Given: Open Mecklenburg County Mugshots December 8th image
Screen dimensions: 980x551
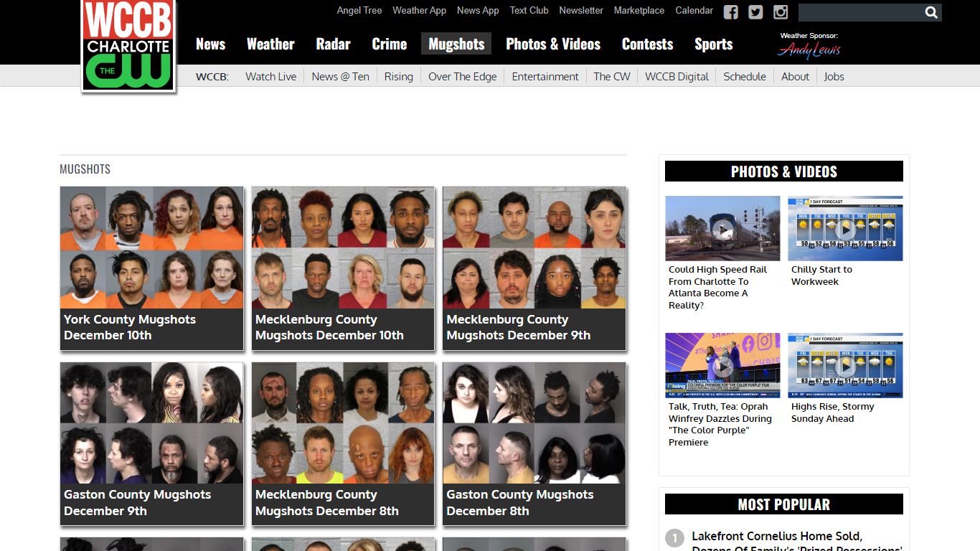Looking at the screenshot, I should click(x=343, y=423).
